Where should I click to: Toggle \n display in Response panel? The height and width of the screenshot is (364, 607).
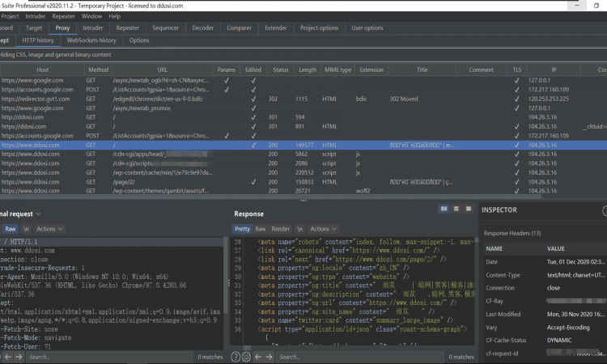pyautogui.click(x=299, y=229)
